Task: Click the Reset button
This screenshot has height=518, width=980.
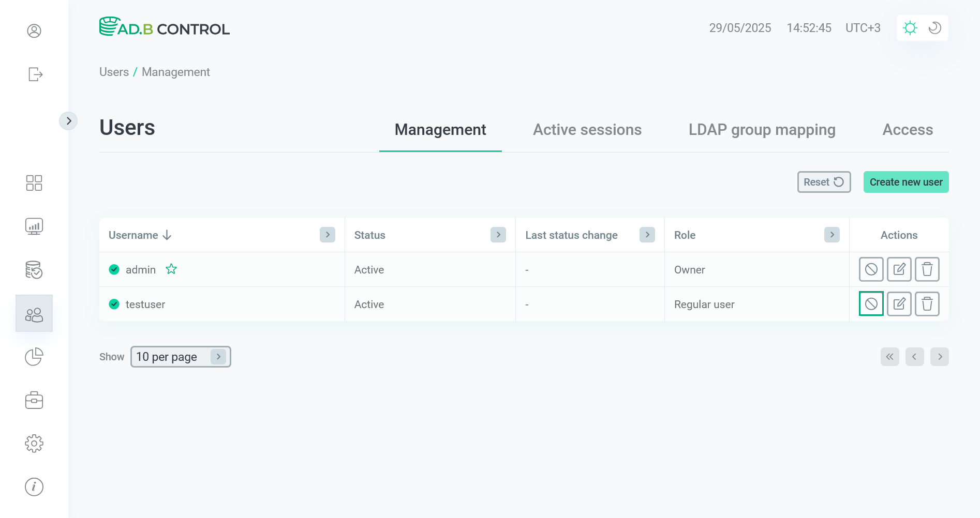Action: point(823,182)
